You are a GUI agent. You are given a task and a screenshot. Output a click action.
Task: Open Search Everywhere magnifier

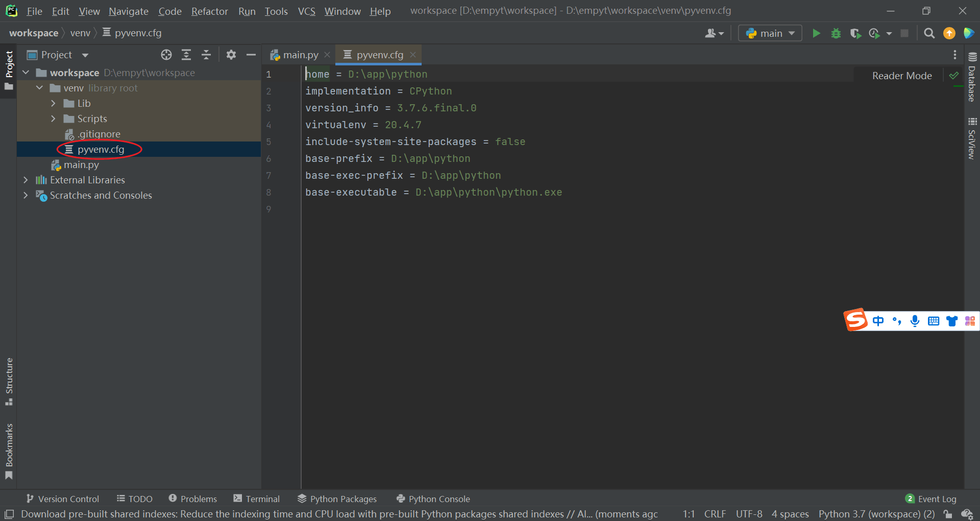tap(929, 33)
